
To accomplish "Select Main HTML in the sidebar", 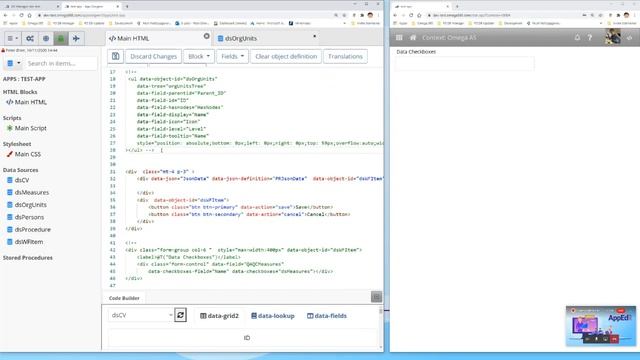I will click(x=27, y=102).
